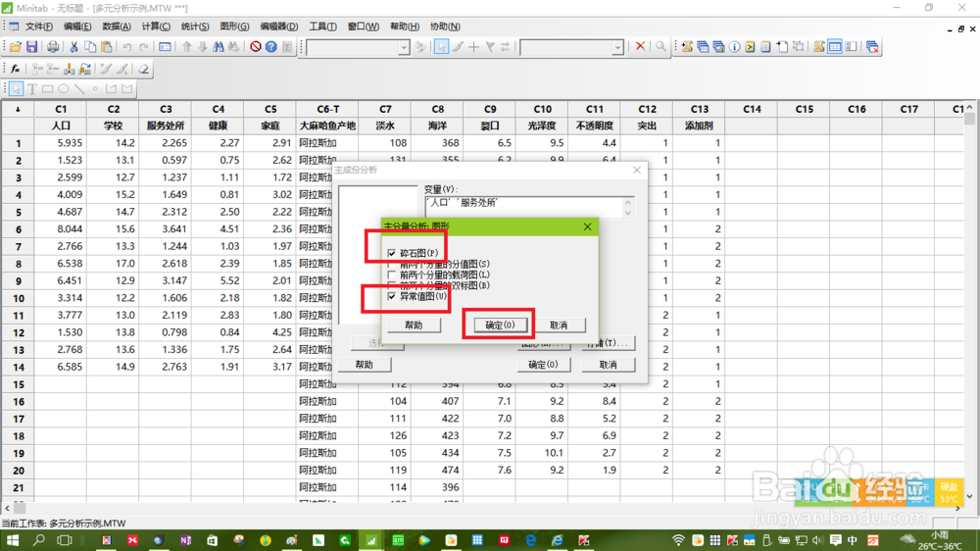The height and width of the screenshot is (551, 980).
Task: Open the command line prompt icon
Action: coord(750,47)
